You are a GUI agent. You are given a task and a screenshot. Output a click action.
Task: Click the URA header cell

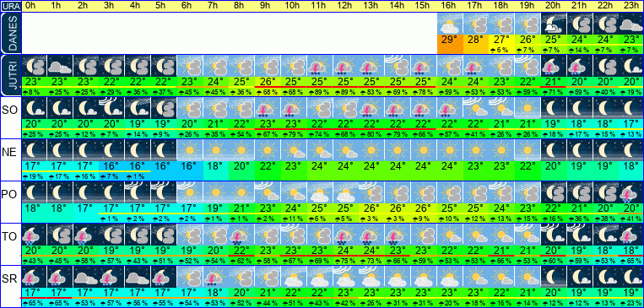10,6
